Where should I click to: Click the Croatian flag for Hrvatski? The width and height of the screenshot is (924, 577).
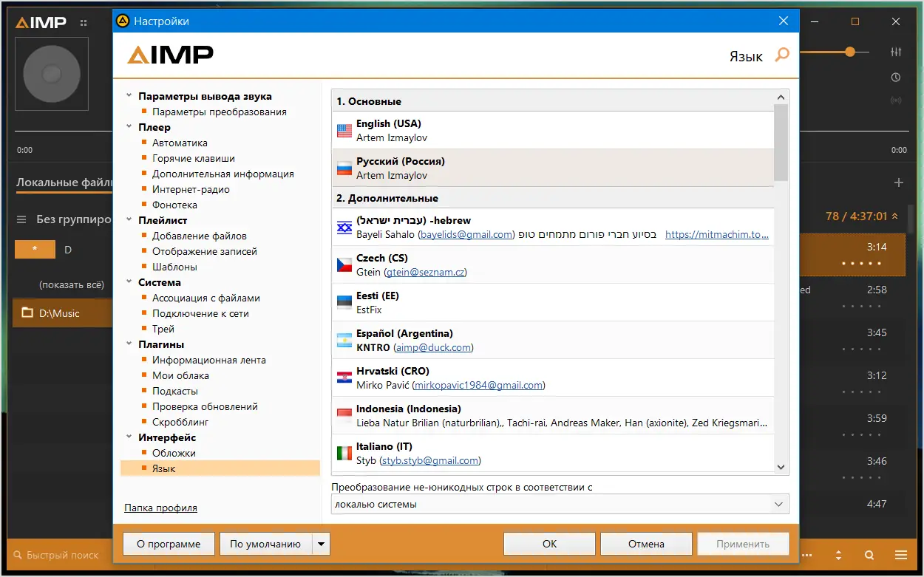[344, 378]
